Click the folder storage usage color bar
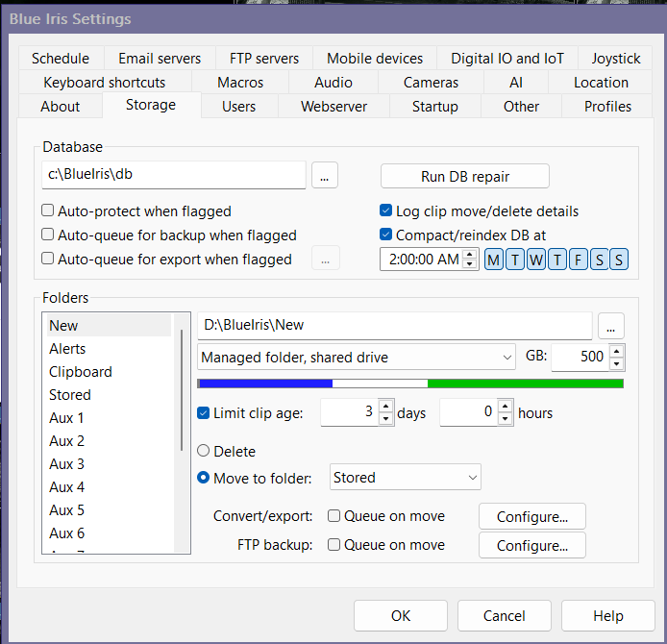 pos(410,384)
